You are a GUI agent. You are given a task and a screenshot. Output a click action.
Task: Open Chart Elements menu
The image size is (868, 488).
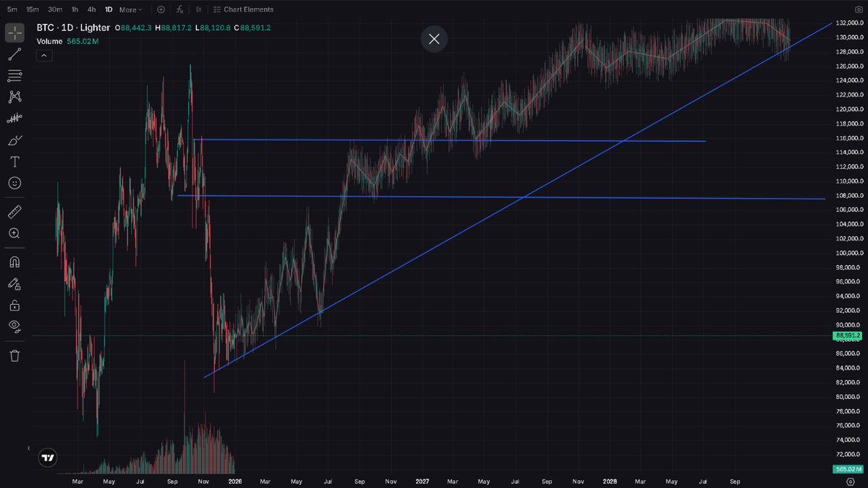tap(244, 9)
